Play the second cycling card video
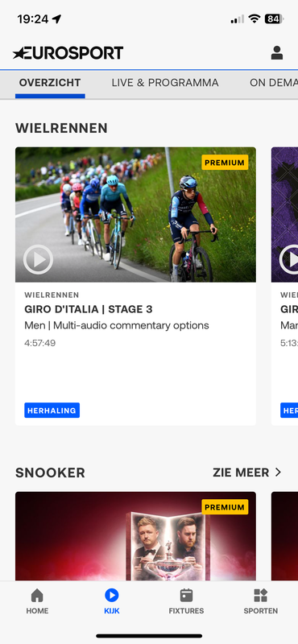This screenshot has height=644, width=298. pos(290,259)
